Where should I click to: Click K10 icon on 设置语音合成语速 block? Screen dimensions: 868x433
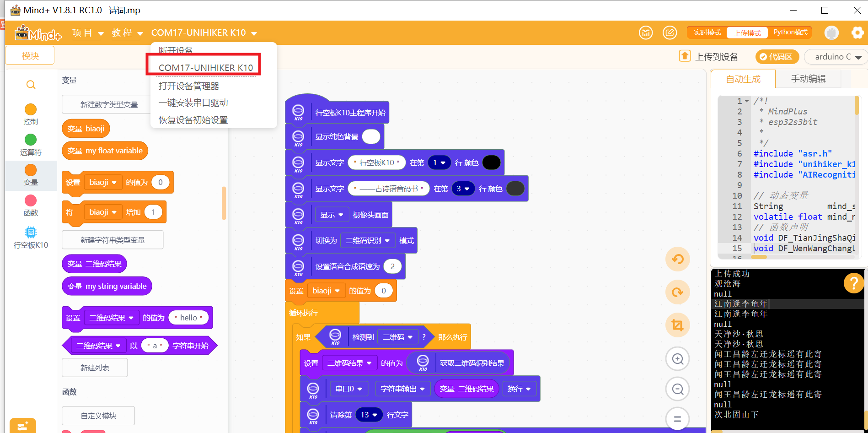tap(298, 267)
